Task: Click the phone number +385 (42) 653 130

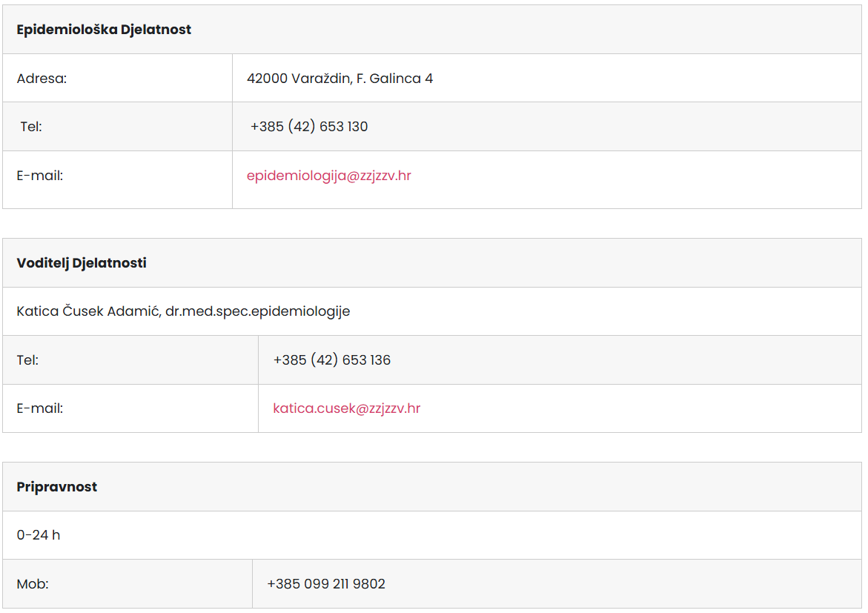Action: click(x=309, y=127)
